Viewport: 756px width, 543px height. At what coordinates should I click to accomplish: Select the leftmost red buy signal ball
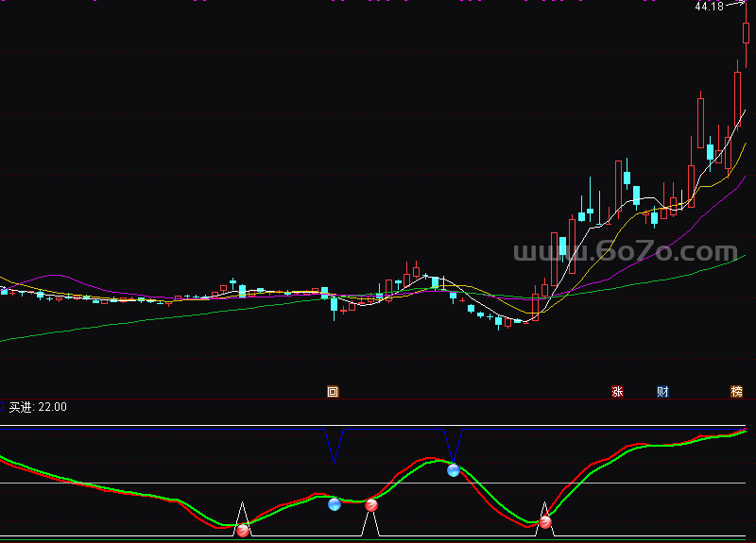tap(243, 530)
